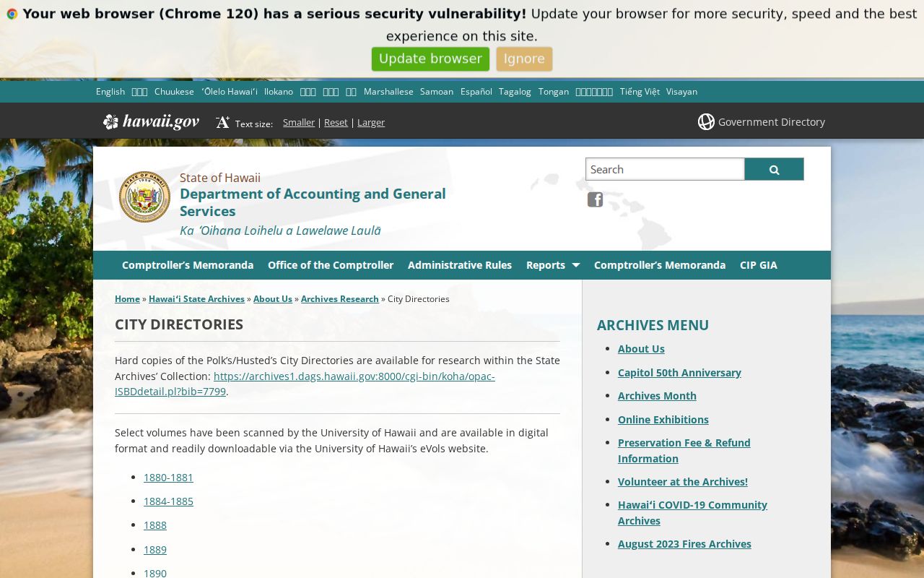
Task: Click the Chrome icon in the warning banner
Action: tap(12, 14)
